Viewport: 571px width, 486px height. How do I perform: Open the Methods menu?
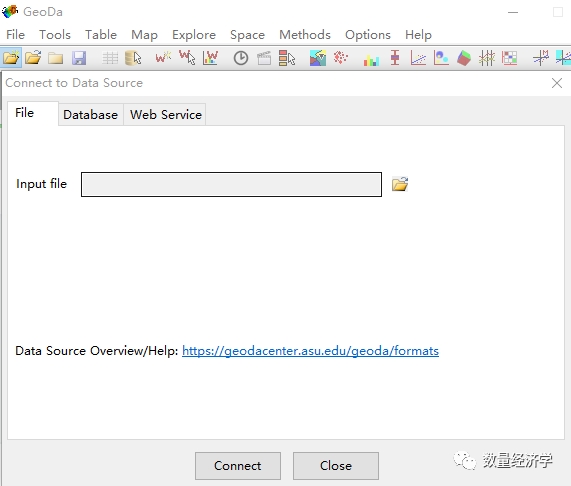[x=305, y=35]
